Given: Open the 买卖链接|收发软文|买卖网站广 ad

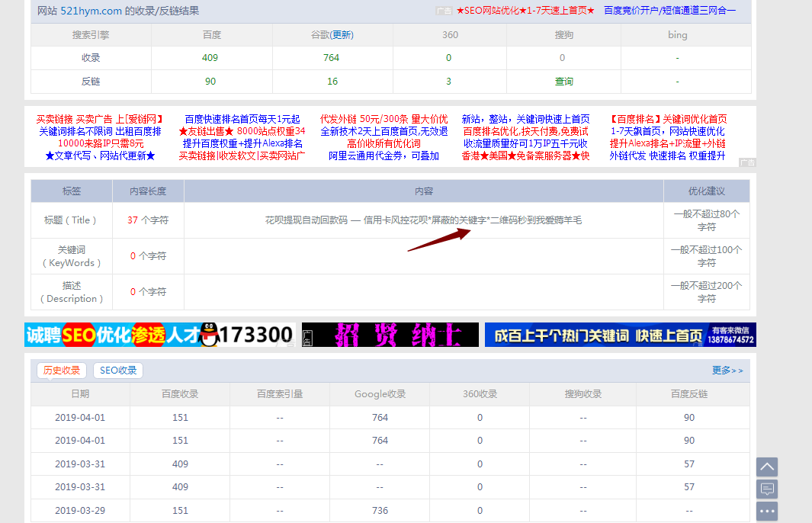Looking at the screenshot, I should (x=242, y=156).
